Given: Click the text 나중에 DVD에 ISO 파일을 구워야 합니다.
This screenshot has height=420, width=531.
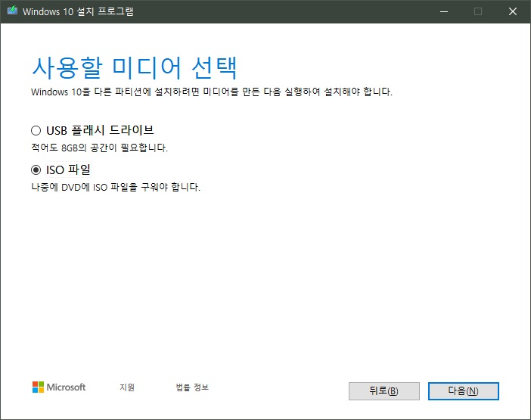Looking at the screenshot, I should (116, 187).
